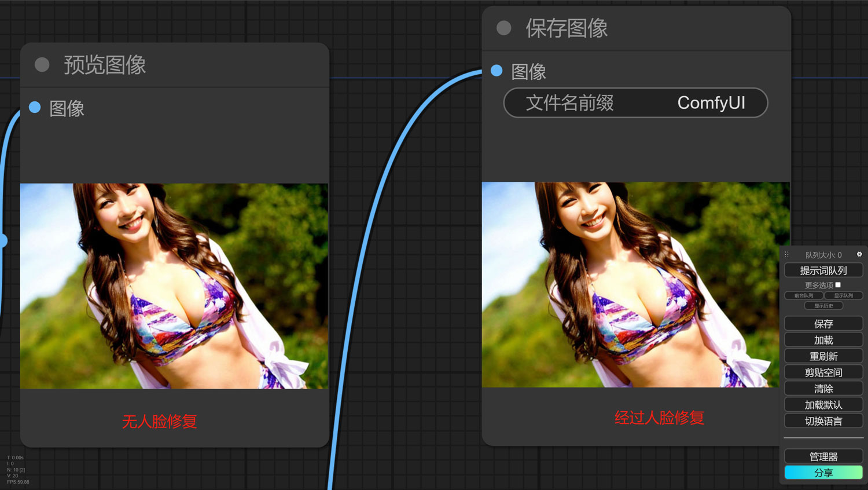The image size is (868, 490).
Task: Clear the canvas with 清除
Action: [823, 389]
